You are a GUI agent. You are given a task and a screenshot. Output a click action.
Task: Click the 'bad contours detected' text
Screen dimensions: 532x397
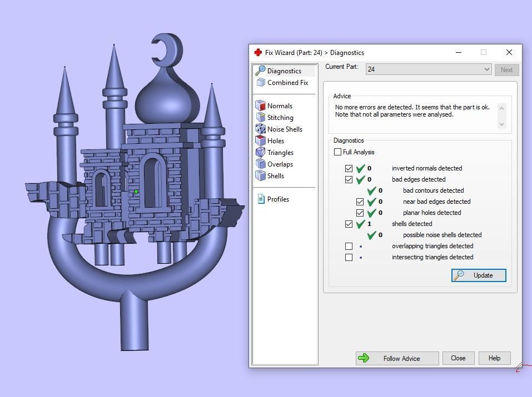[x=433, y=190]
